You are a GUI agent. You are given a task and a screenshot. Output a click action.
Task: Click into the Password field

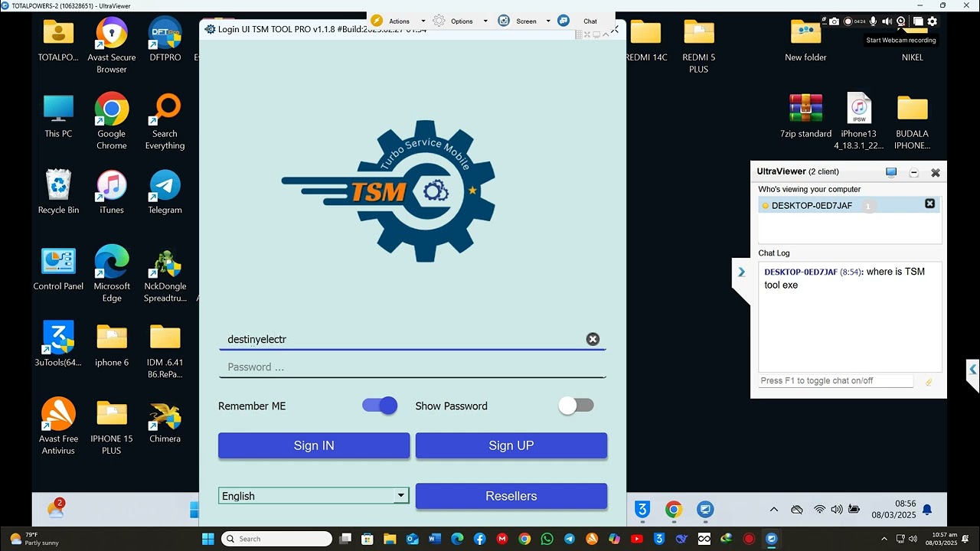[412, 367]
